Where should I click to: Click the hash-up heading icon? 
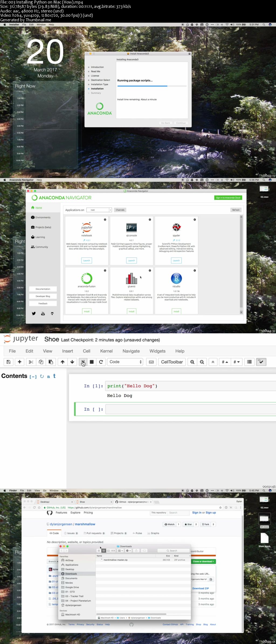pos(225,362)
